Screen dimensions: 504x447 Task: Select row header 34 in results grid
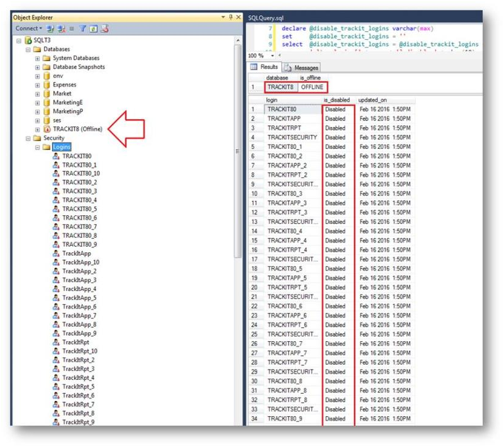255,419
